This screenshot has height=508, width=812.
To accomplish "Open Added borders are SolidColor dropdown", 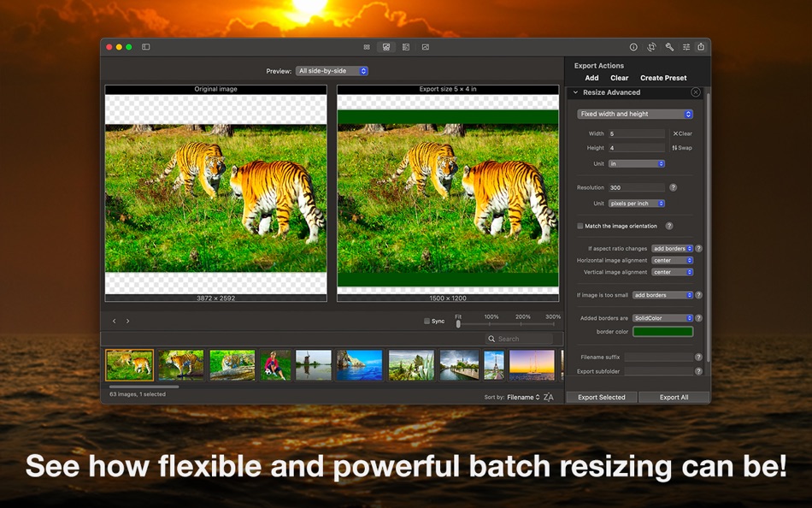I will 662,318.
